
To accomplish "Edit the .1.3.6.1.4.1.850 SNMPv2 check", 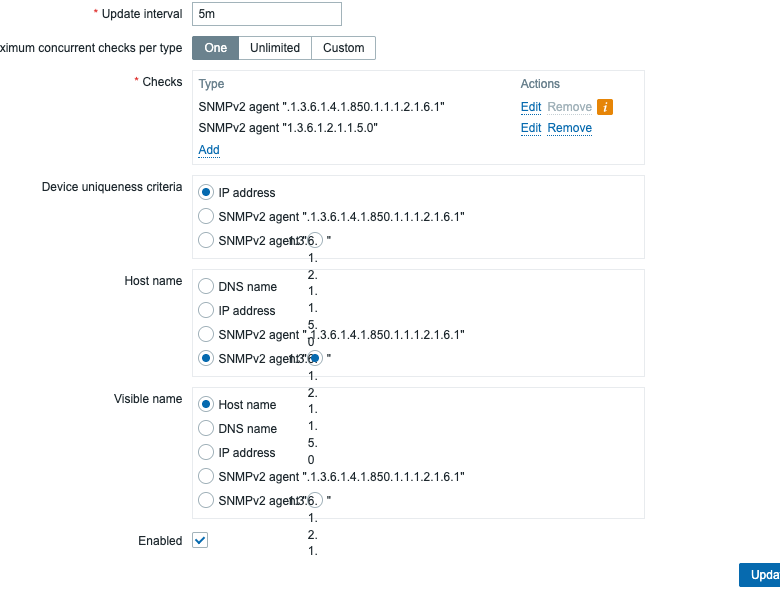I will pos(531,107).
